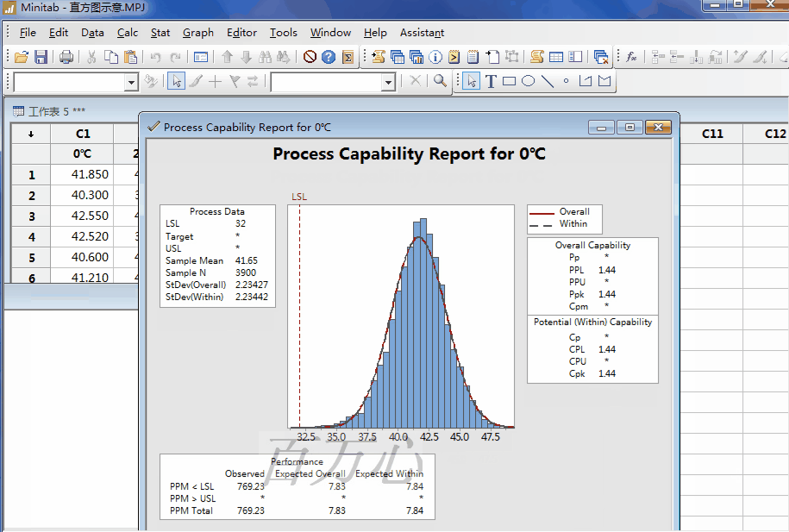Select the Rectangle drawing tool

(x=509, y=82)
